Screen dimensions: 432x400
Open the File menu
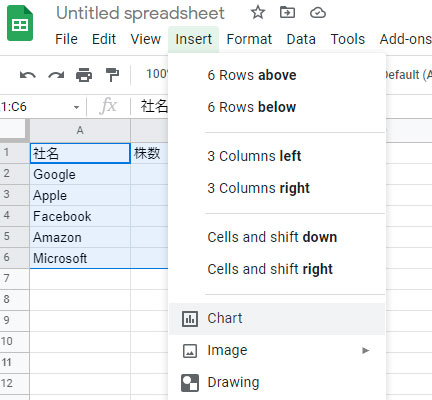point(66,39)
